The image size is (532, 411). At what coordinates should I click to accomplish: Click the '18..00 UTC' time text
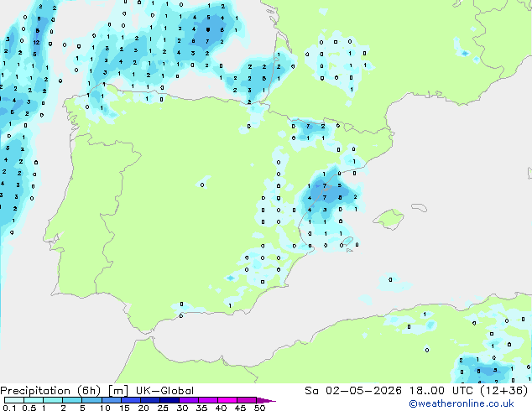(441, 391)
